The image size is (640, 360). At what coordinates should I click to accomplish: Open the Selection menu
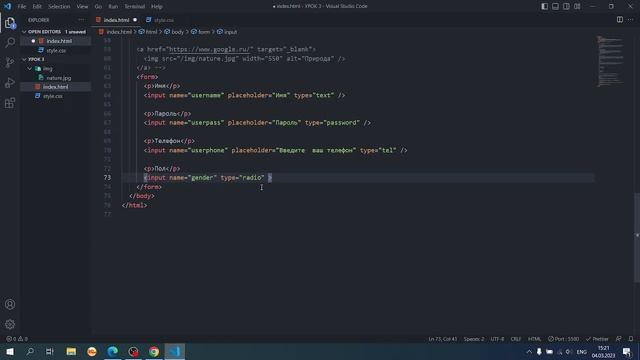point(59,7)
